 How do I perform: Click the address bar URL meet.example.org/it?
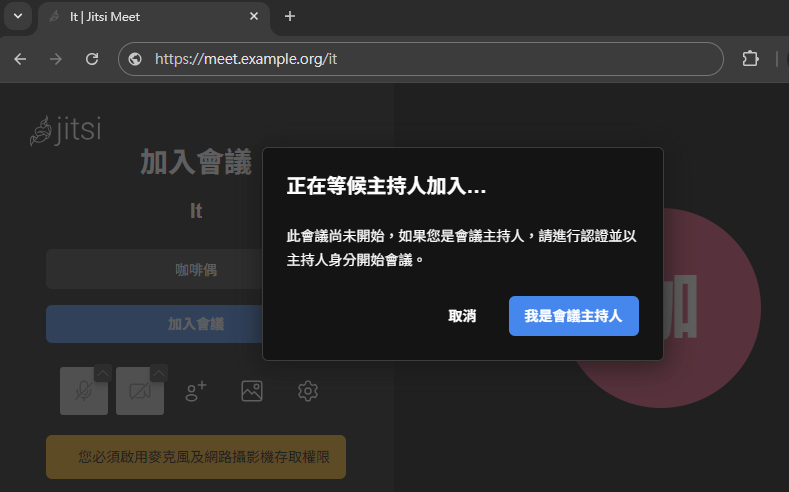pyautogui.click(x=246, y=59)
